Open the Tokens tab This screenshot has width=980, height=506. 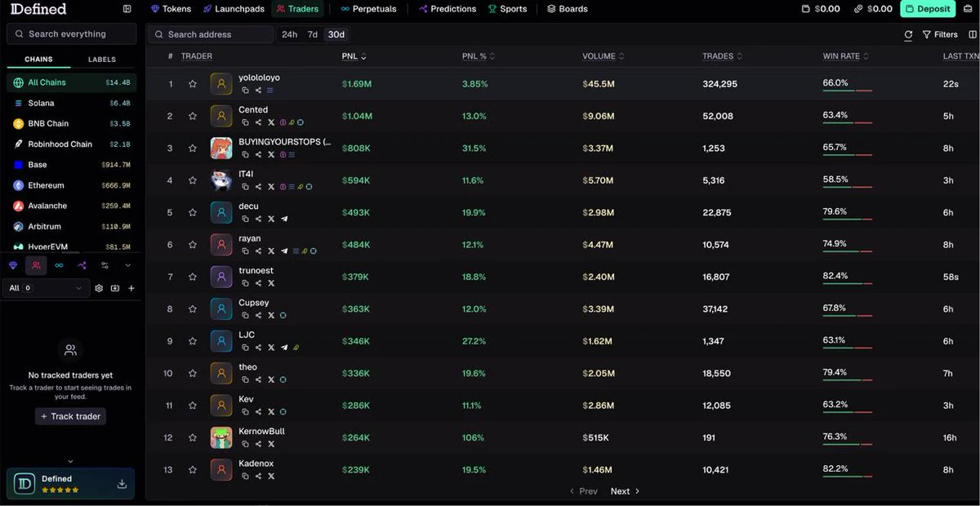(x=171, y=9)
